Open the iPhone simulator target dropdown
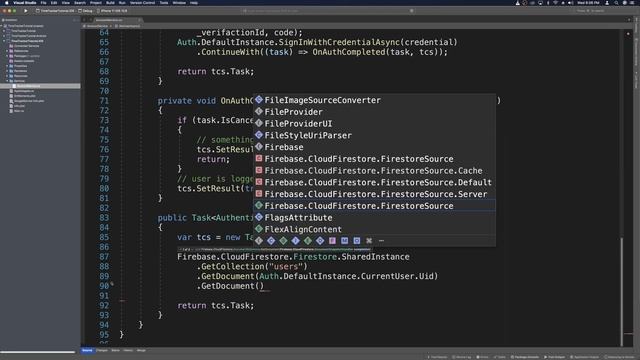The height and width of the screenshot is (360, 640). (x=112, y=11)
